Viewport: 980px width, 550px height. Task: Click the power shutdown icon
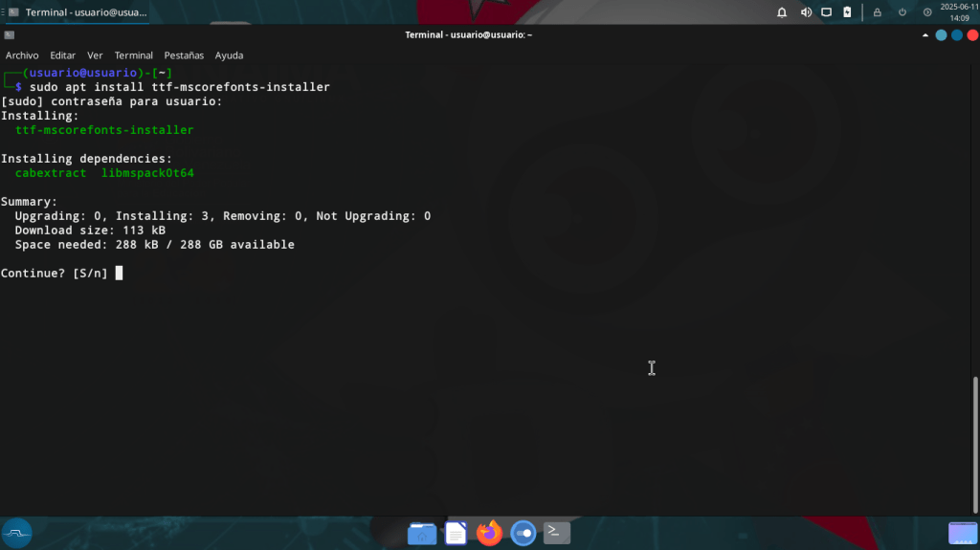point(902,12)
